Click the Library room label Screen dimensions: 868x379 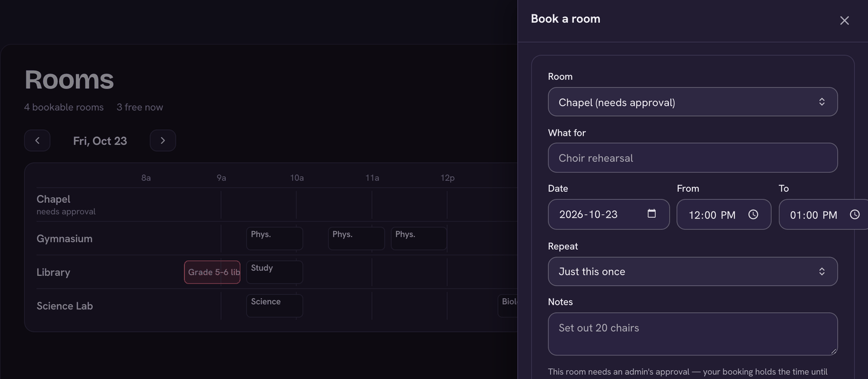click(53, 272)
